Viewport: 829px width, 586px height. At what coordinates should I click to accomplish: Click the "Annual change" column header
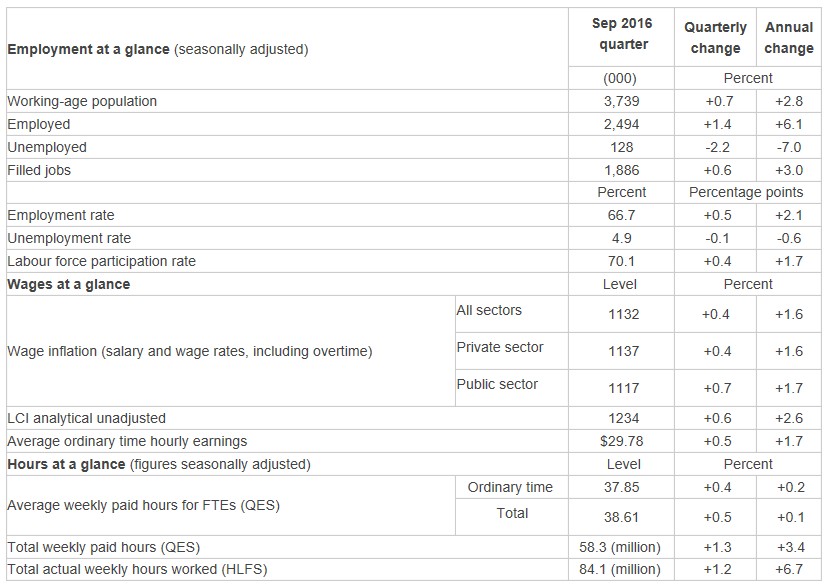[788, 38]
